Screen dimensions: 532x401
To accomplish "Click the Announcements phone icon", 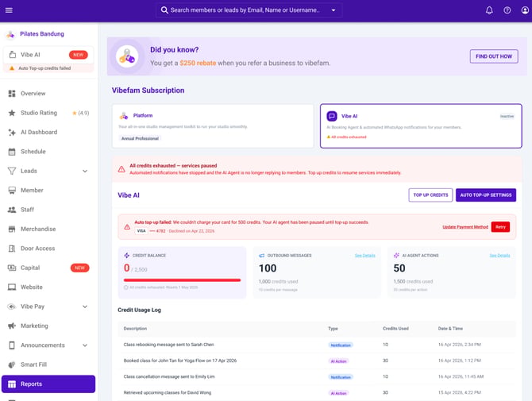I will tap(12, 345).
